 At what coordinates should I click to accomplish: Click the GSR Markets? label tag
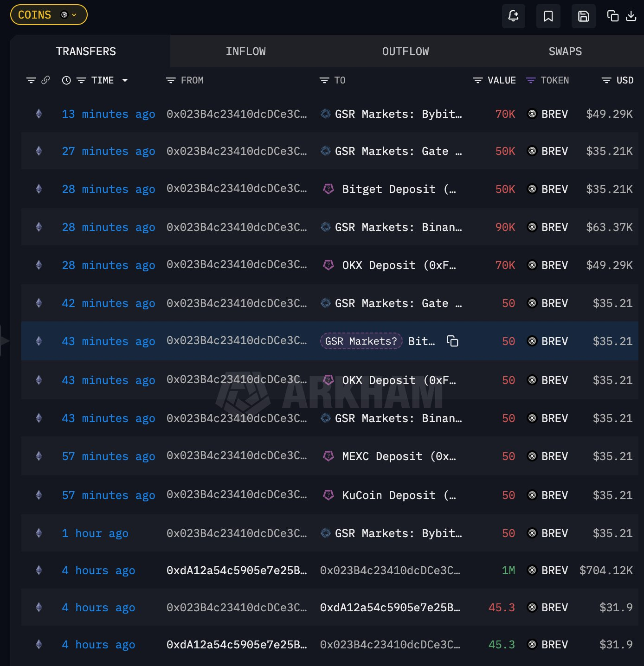[x=361, y=341]
